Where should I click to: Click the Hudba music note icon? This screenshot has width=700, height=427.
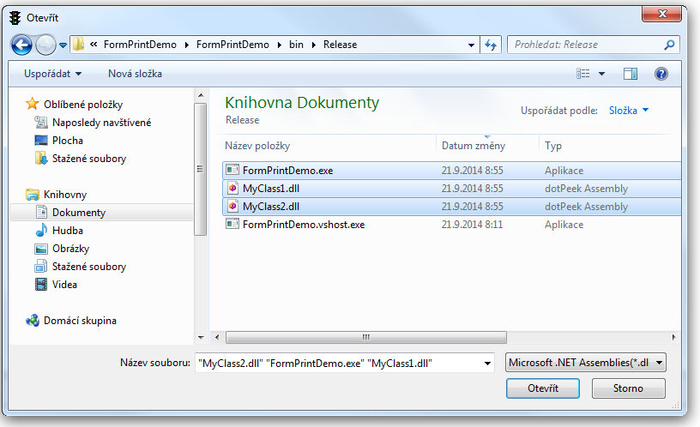pyautogui.click(x=41, y=230)
